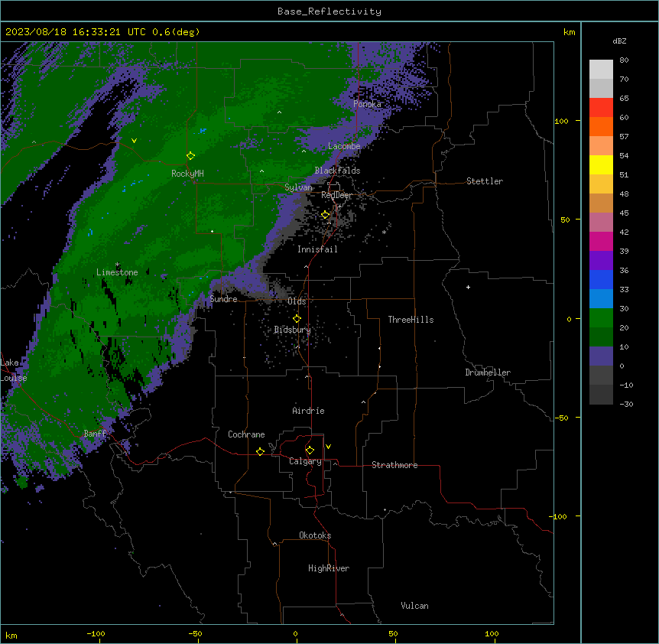The width and height of the screenshot is (659, 644).
Task: Click the HighRiver label
Action: pos(329,568)
